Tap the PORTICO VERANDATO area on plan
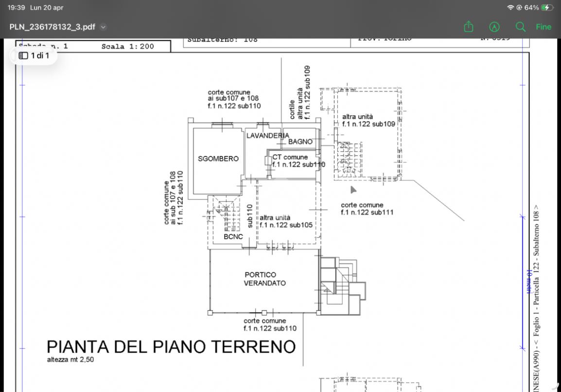 click(265, 279)
